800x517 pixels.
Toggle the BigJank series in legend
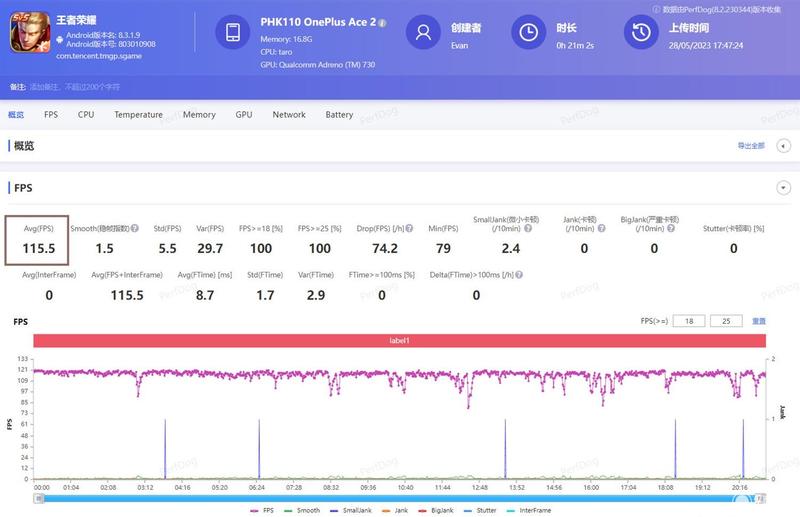(436, 510)
